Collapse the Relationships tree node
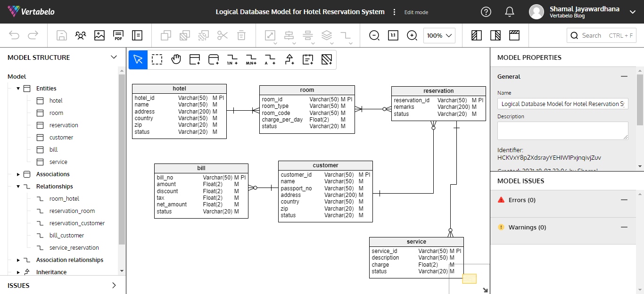This screenshot has height=294, width=644. 18,187
